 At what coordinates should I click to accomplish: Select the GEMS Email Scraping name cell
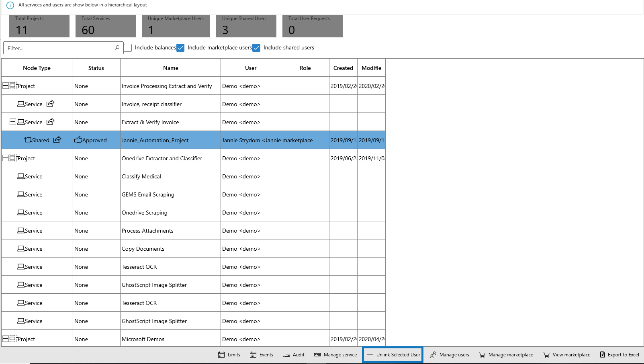(x=171, y=194)
